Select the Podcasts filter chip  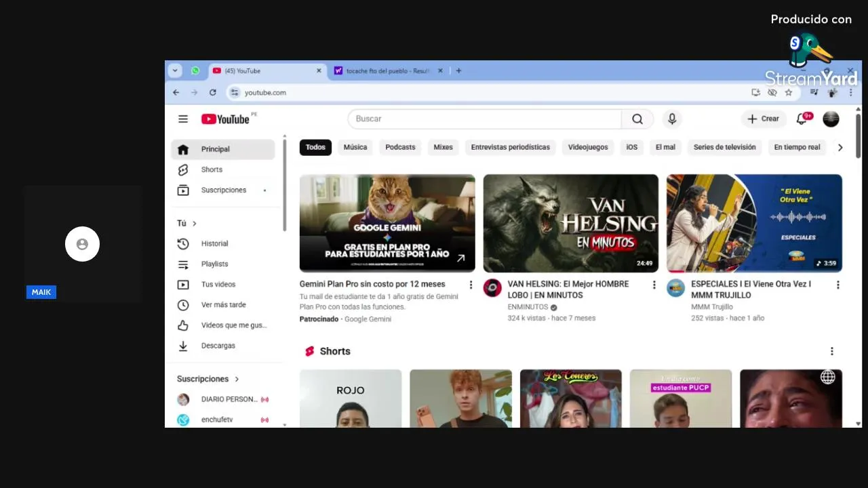[x=400, y=147]
